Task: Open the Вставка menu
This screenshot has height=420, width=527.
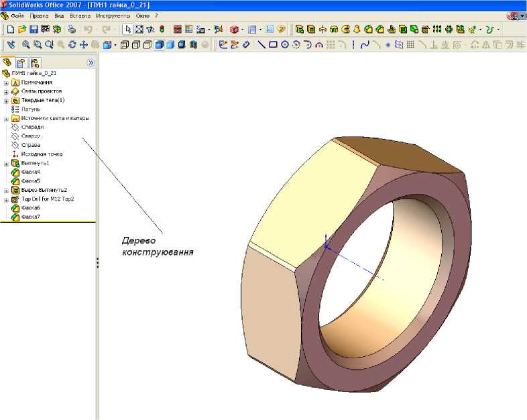Action: (x=80, y=15)
